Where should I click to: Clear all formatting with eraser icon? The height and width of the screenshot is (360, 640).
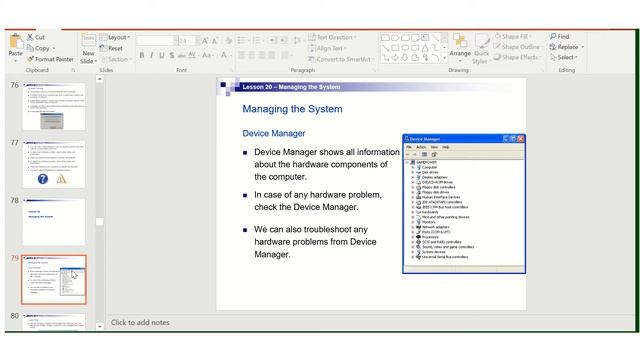(x=229, y=40)
